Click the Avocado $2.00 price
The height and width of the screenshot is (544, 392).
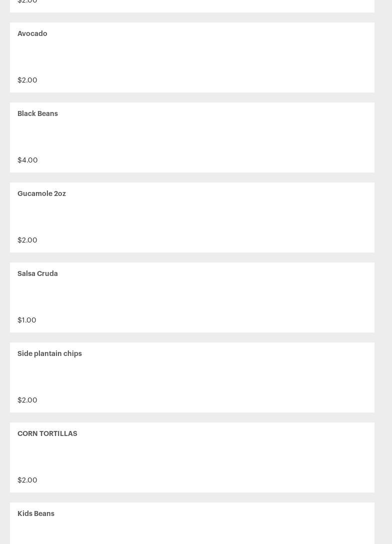(x=27, y=80)
